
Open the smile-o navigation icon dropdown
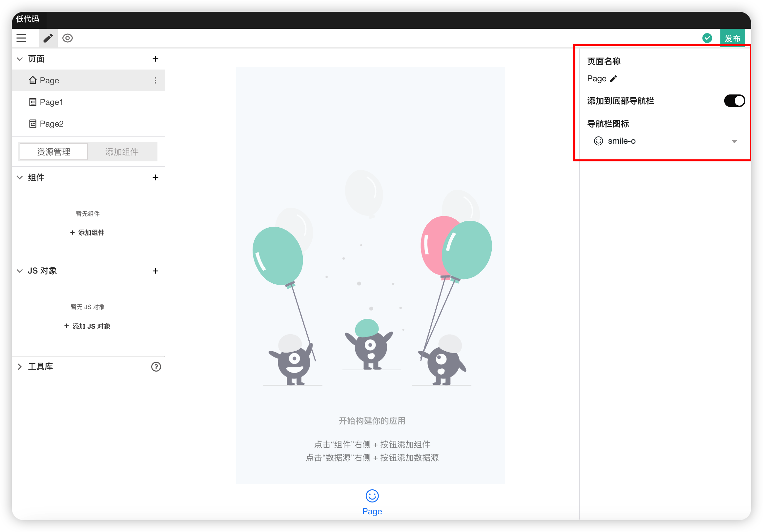[x=665, y=141]
